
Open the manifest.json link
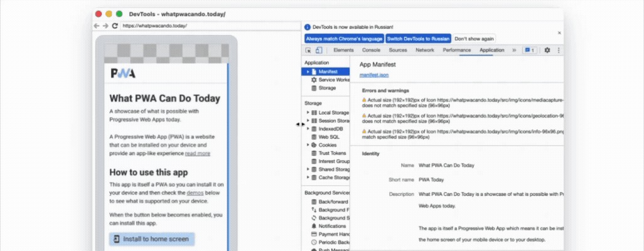373,75
